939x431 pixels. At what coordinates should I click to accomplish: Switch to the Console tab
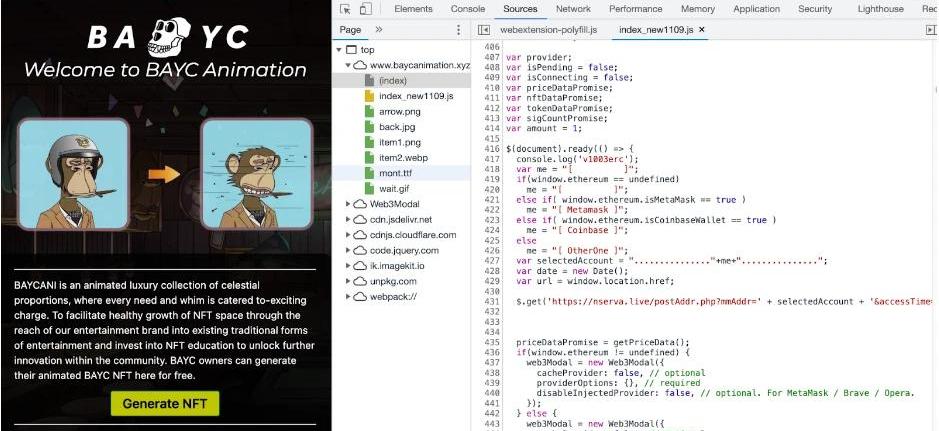[468, 9]
